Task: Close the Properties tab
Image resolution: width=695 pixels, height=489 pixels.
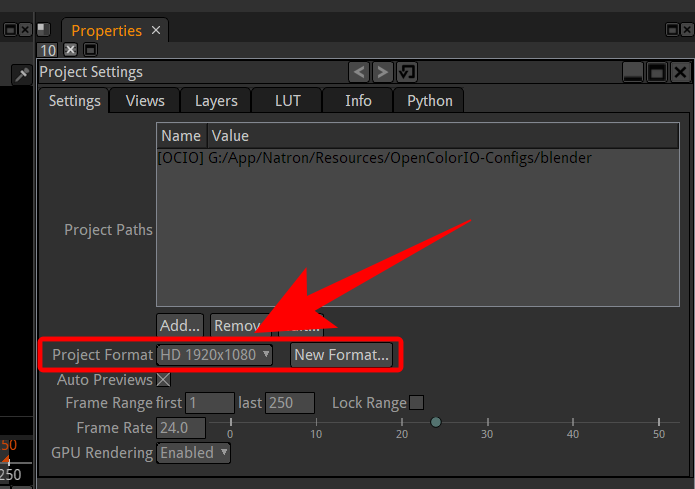Action: [156, 30]
